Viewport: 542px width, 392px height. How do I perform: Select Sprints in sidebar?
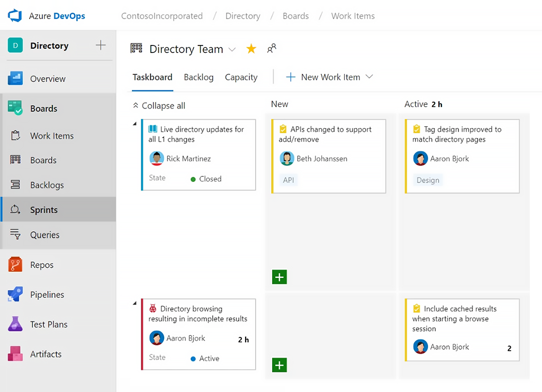click(x=58, y=209)
